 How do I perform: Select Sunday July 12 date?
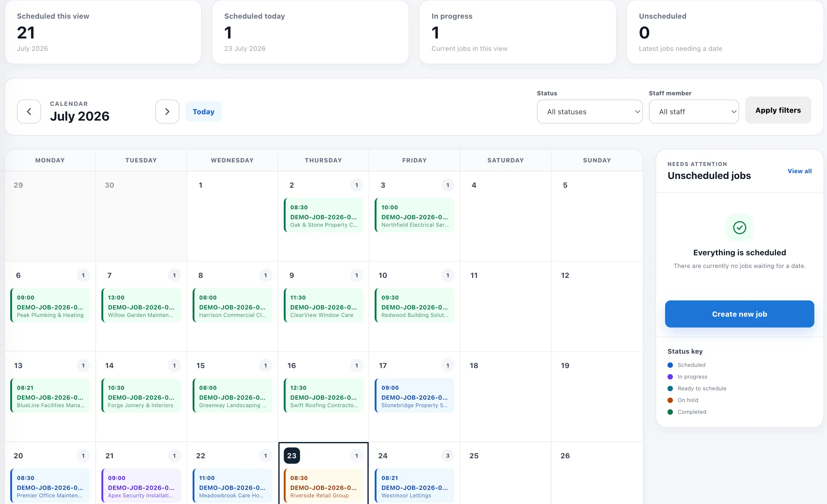point(565,275)
